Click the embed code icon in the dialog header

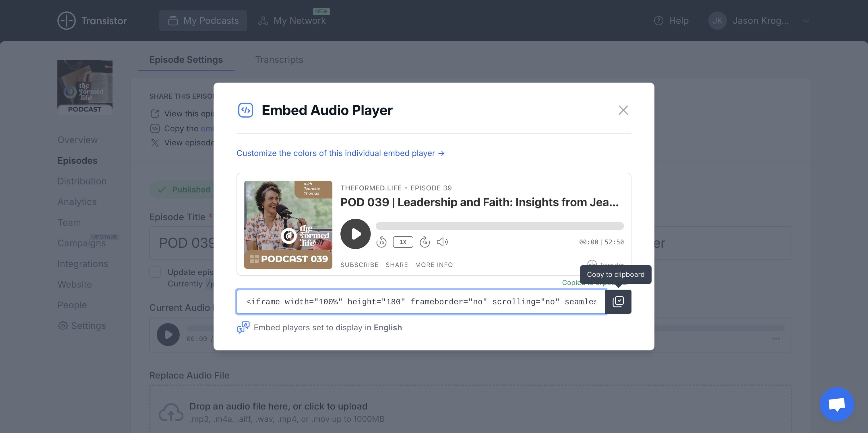coord(245,110)
